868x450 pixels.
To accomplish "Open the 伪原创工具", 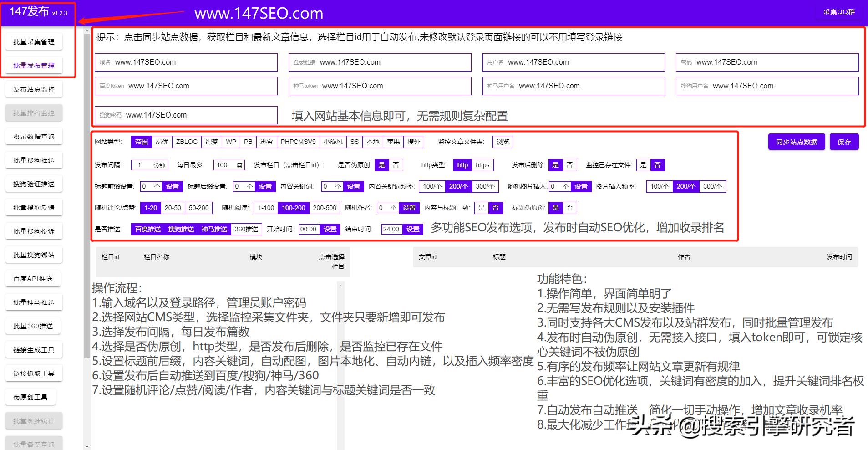I will click(x=30, y=397).
